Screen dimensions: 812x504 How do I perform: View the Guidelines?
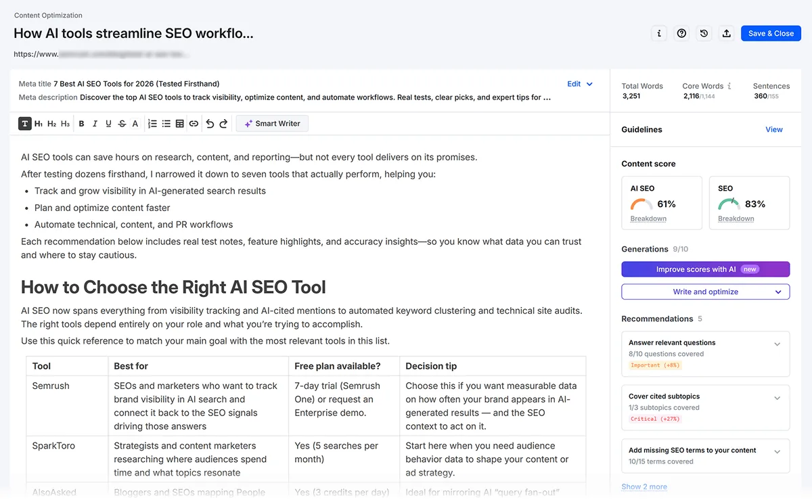(774, 129)
